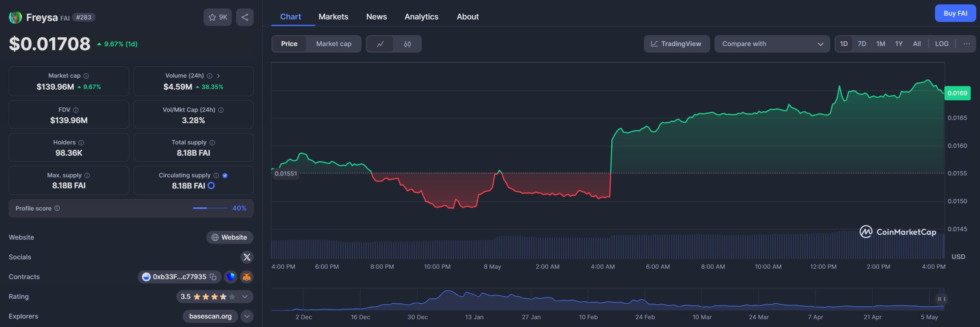
Task: Click the verified badge beside Circulating supply
Action: tap(225, 176)
